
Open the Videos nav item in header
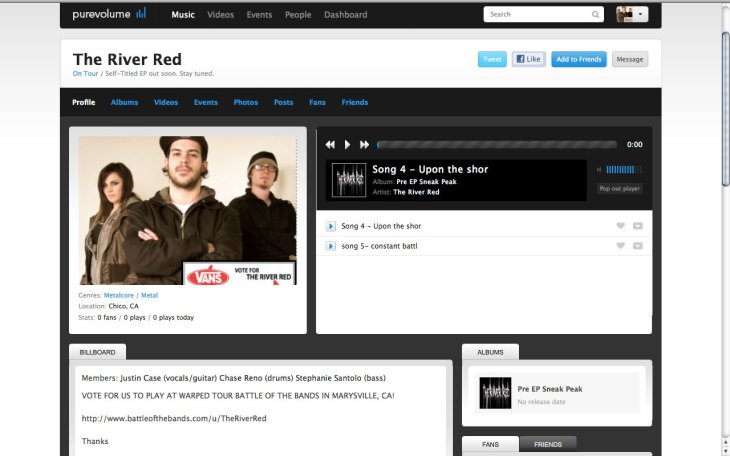coord(221,15)
